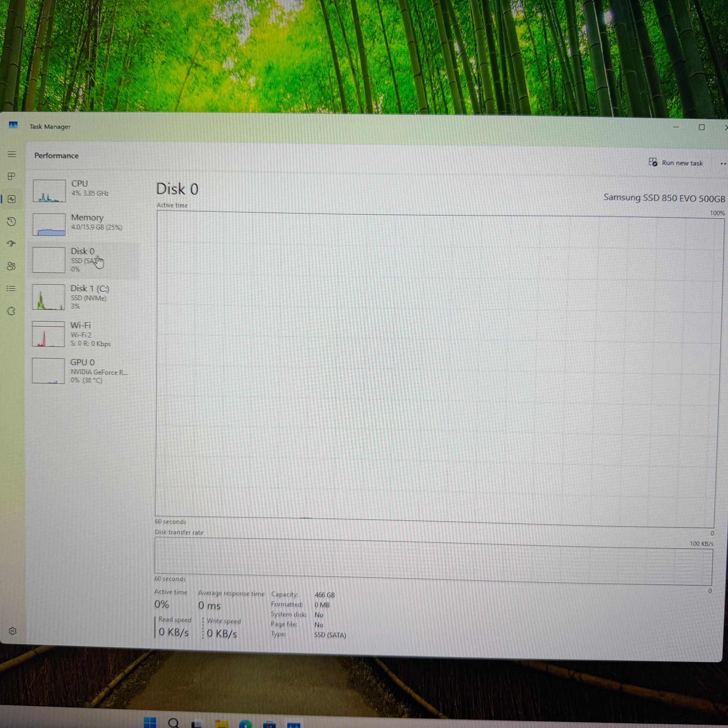The width and height of the screenshot is (728, 728).
Task: Select the GPU 0 NVIDIA item
Action: point(84,371)
